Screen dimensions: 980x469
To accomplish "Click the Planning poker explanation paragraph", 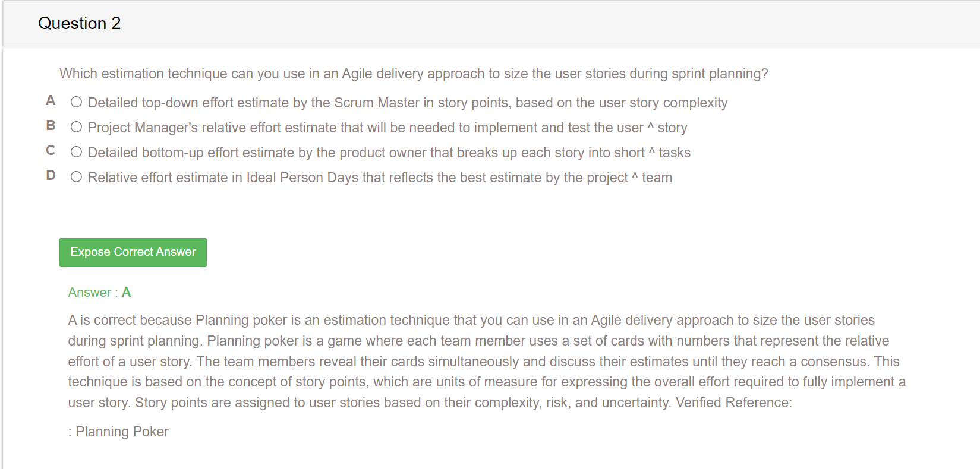I will coord(487,361).
